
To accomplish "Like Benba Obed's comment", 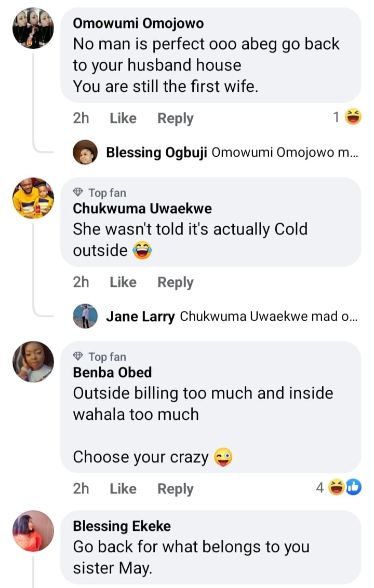I will pos(123,489).
